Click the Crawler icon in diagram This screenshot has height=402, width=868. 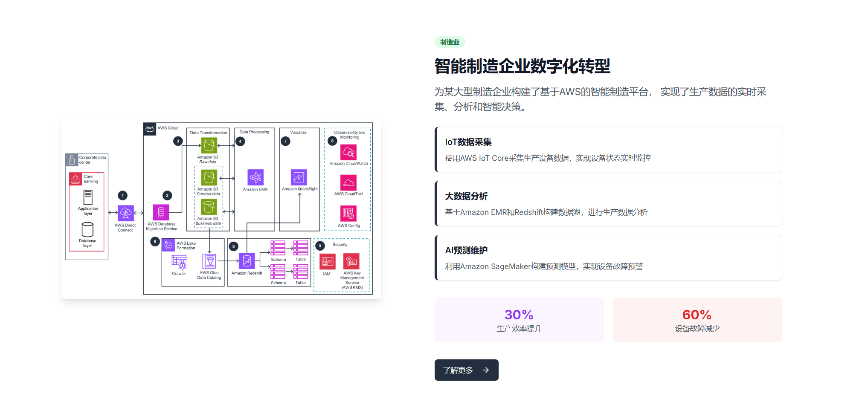click(179, 262)
